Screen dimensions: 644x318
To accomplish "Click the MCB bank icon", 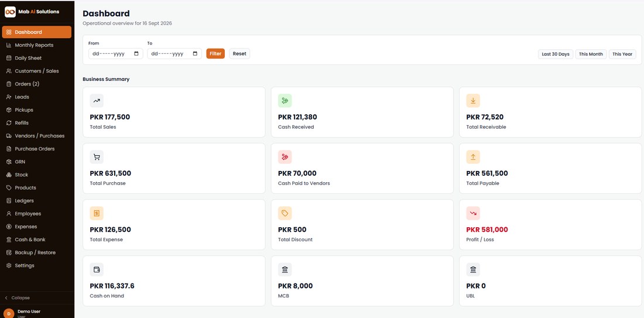I will pyautogui.click(x=285, y=269).
